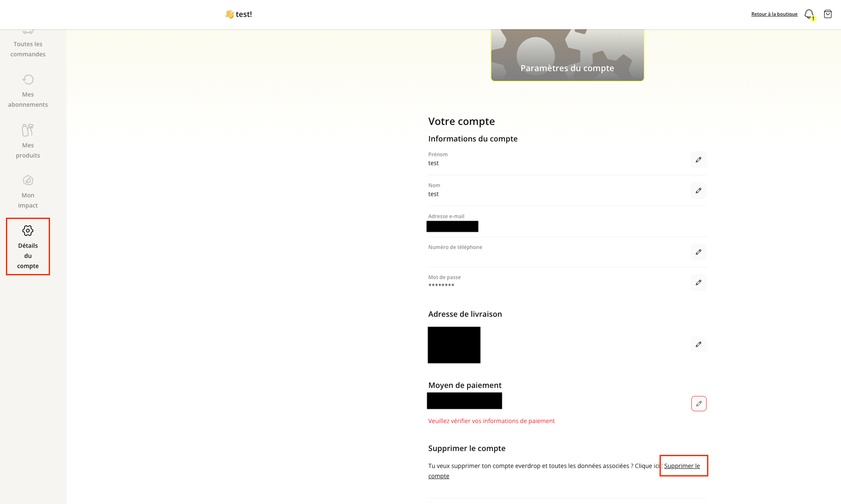Open the notifications bell
The width and height of the screenshot is (841, 504).
click(809, 14)
